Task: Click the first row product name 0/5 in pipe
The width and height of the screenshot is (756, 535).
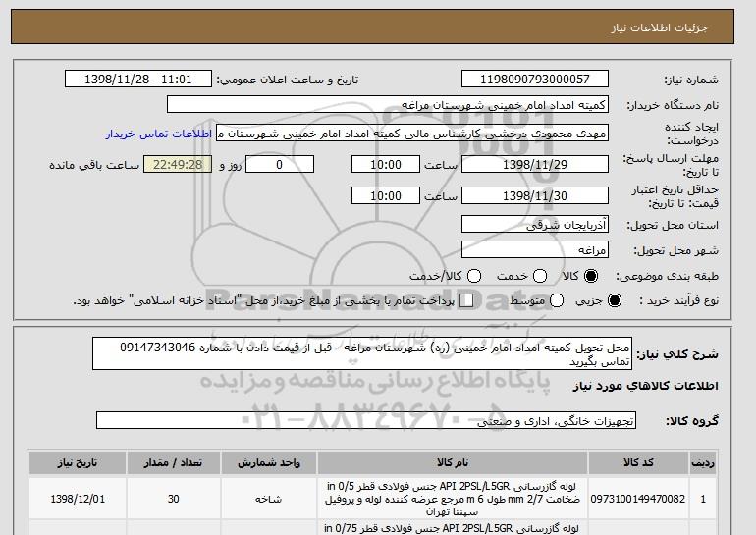Action: (x=453, y=499)
